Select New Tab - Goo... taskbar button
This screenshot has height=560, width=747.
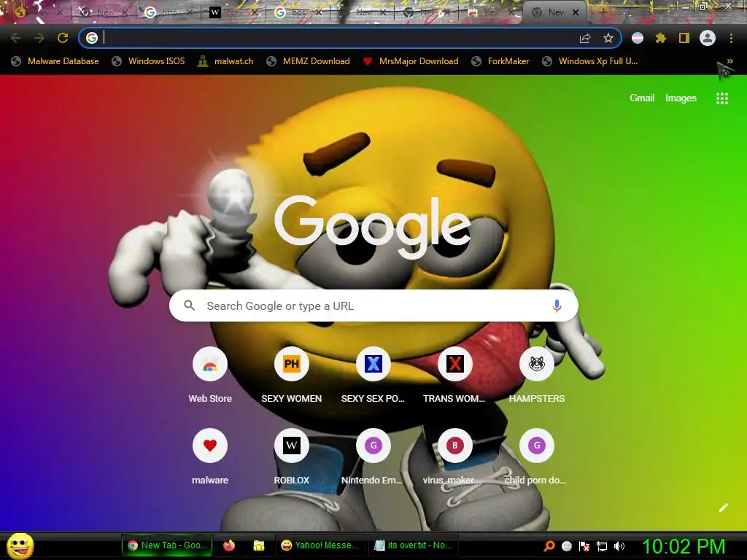[167, 545]
